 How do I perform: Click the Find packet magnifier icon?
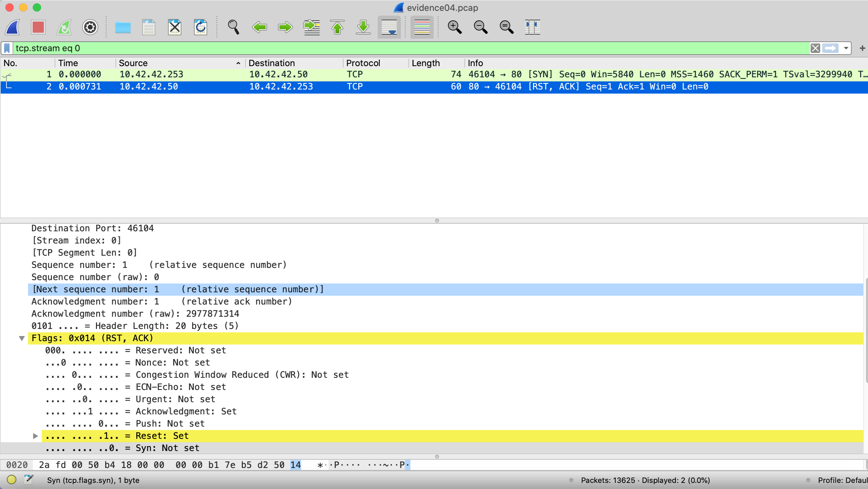233,27
